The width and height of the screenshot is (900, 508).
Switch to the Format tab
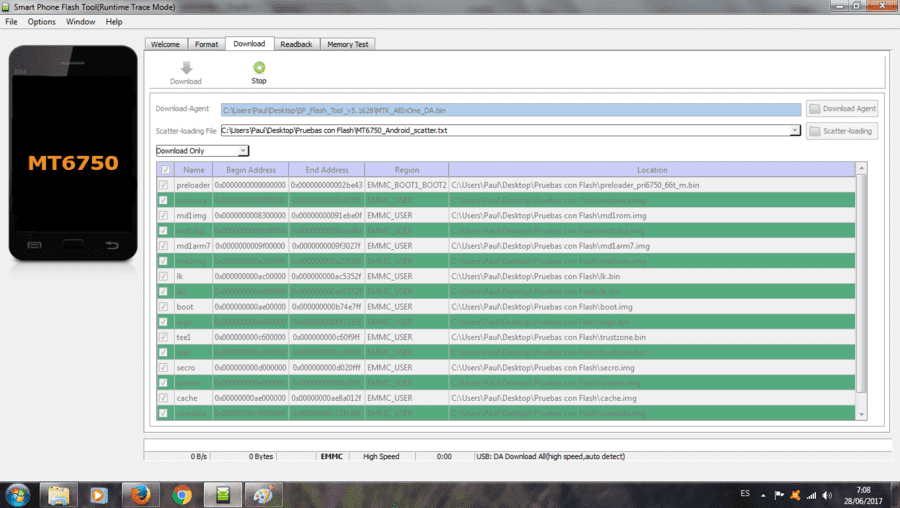(206, 44)
